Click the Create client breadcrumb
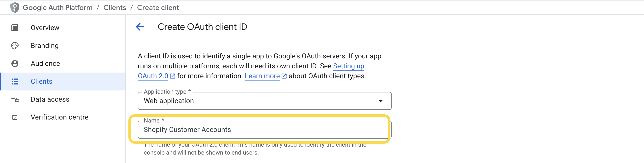 pos(158,7)
